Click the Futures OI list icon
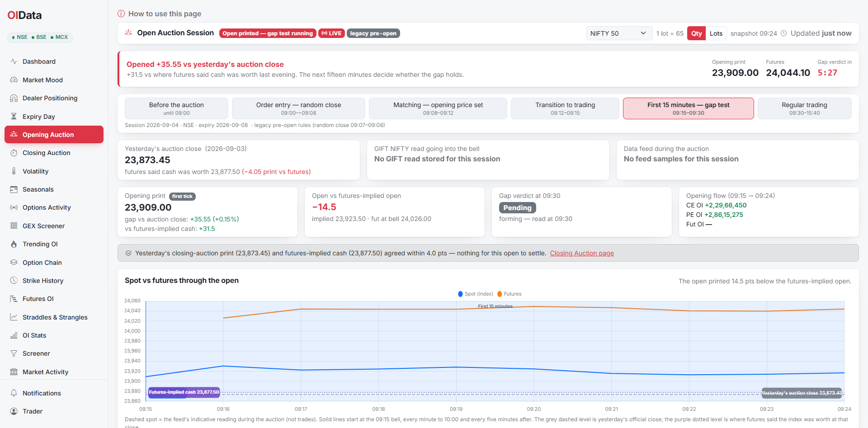The width and height of the screenshot is (868, 428). click(14, 299)
